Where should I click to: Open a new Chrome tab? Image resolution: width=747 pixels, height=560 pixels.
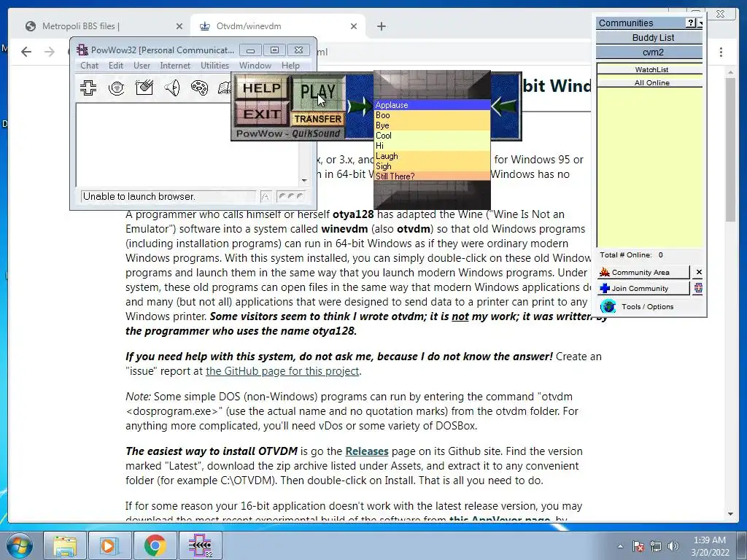click(x=381, y=26)
